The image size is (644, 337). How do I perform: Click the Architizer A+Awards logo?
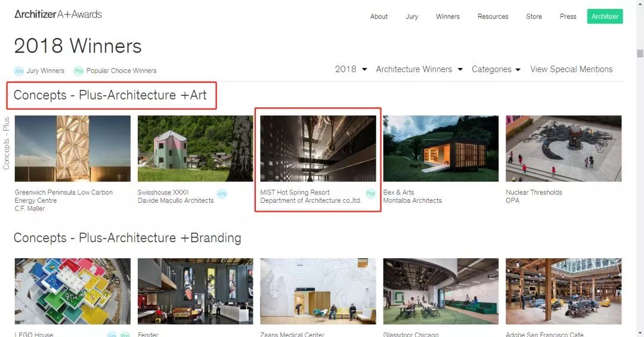[x=58, y=14]
